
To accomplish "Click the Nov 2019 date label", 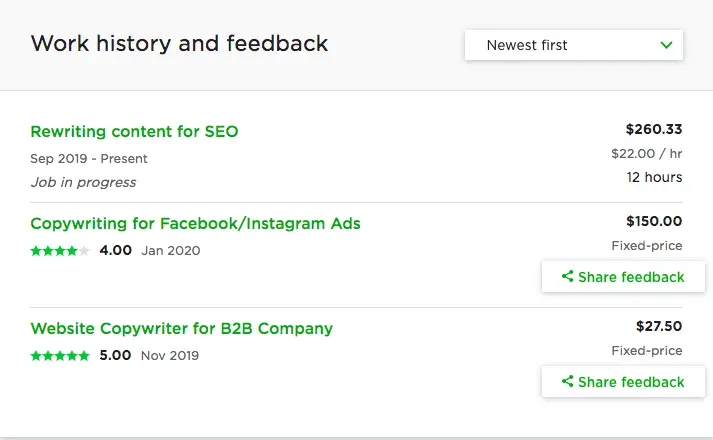I will (x=170, y=355).
